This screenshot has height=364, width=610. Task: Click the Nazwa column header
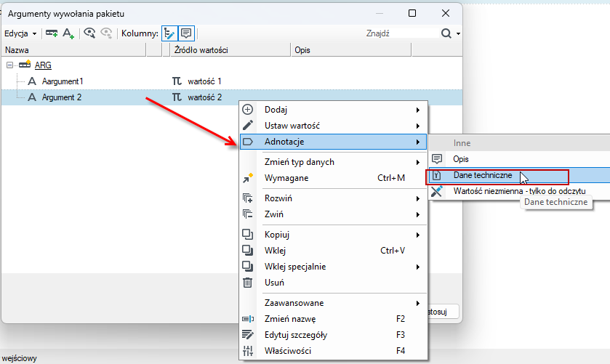(74, 50)
